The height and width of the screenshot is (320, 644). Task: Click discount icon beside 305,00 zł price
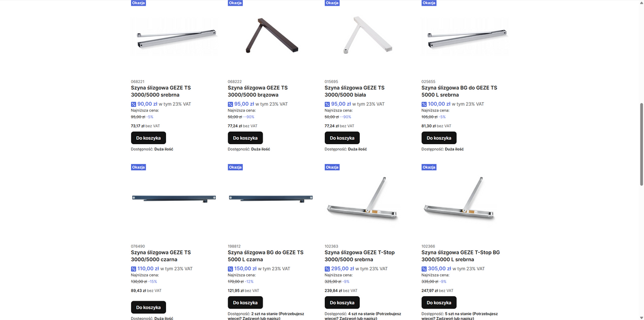click(424, 269)
